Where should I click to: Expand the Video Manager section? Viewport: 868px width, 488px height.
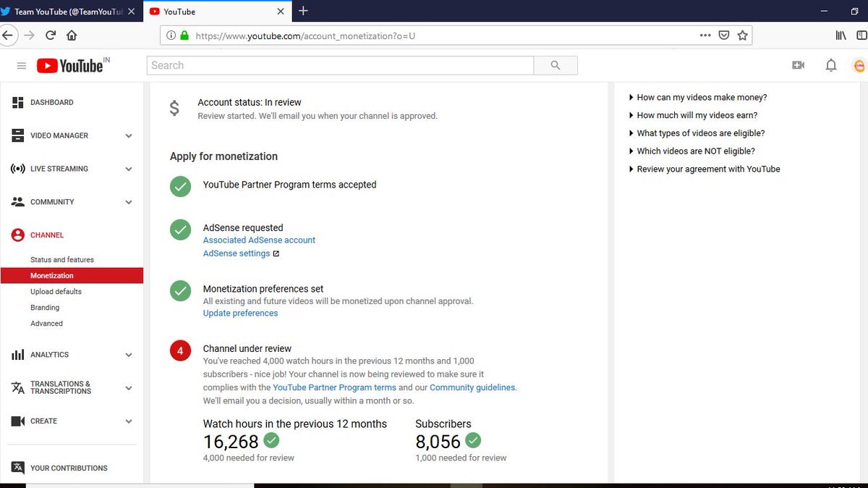coord(129,136)
